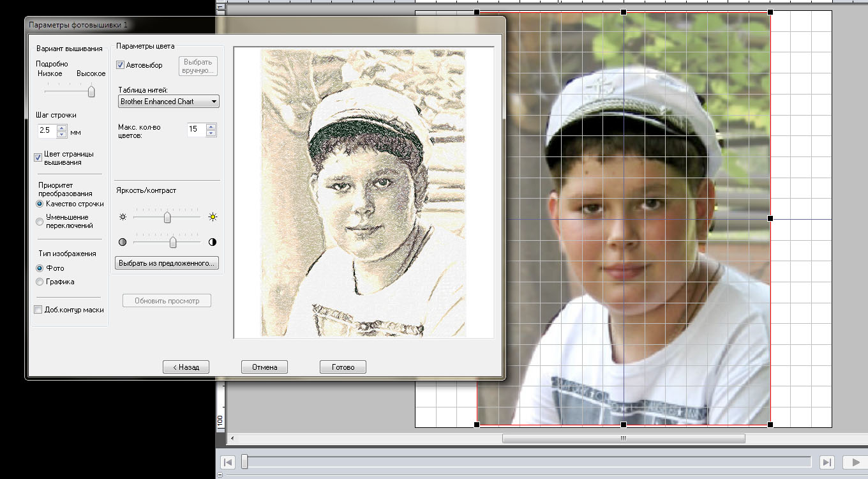Click the simulation timeline slider handle
Viewport: 868px width, 479px height.
(x=244, y=462)
